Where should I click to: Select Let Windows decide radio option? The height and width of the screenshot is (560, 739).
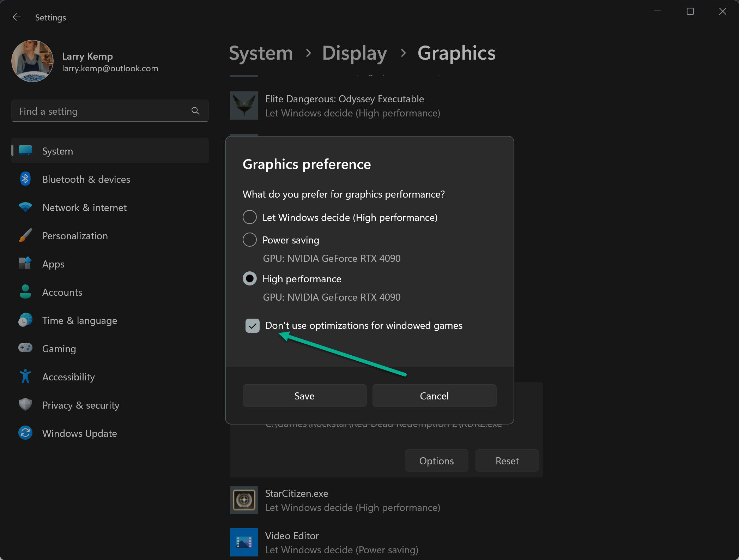point(249,217)
